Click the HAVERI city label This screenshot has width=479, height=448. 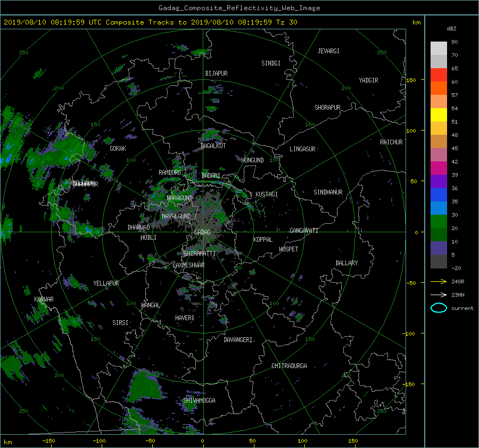point(185,318)
